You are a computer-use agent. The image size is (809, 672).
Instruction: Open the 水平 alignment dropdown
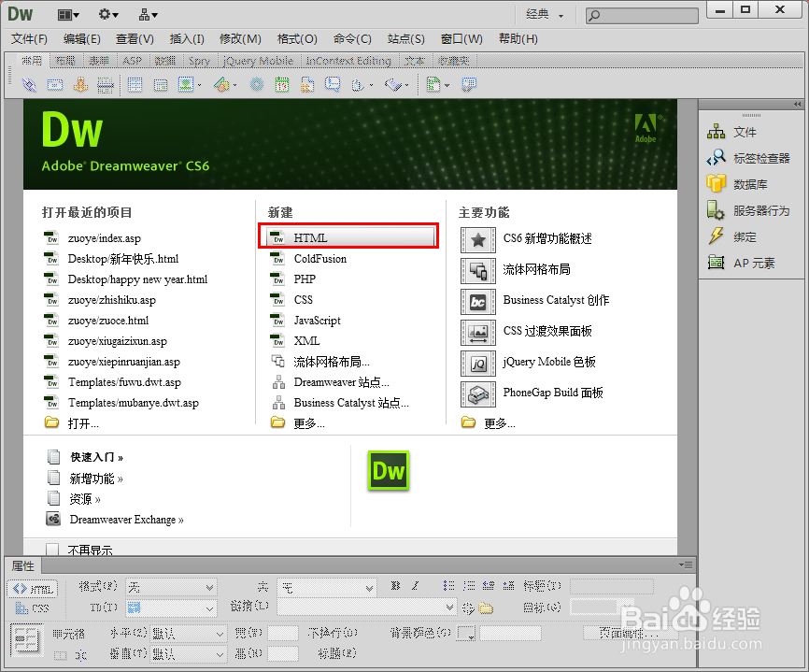189,633
